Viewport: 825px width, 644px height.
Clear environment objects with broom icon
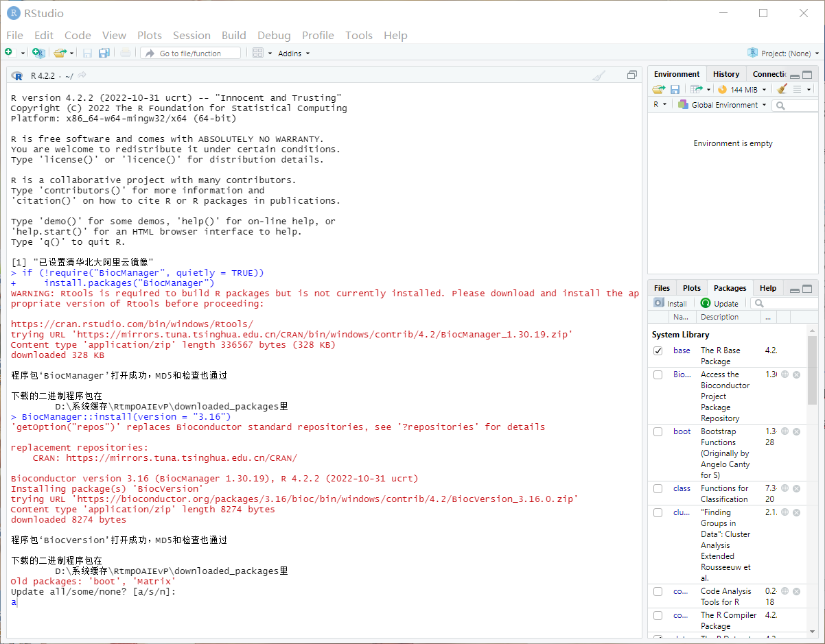tap(782, 89)
